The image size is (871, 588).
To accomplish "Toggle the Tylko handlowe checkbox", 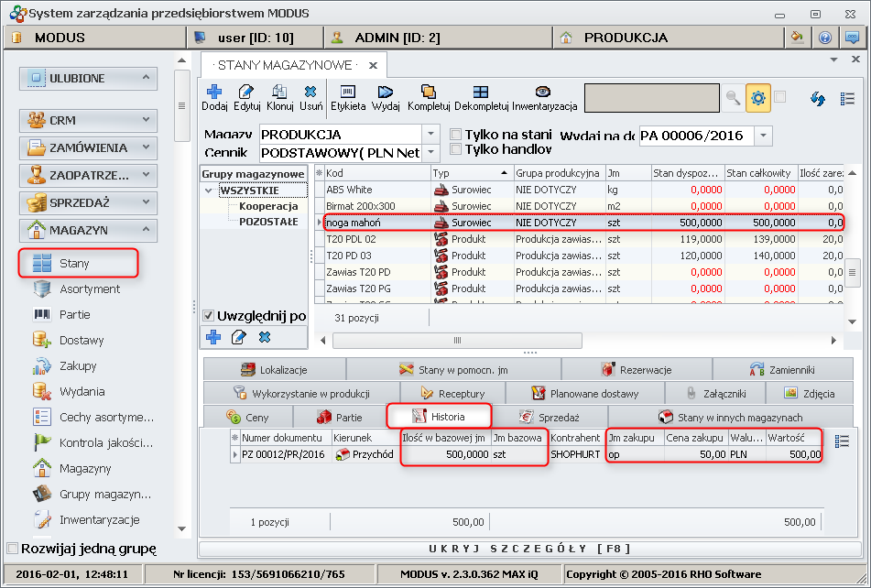I will click(456, 149).
